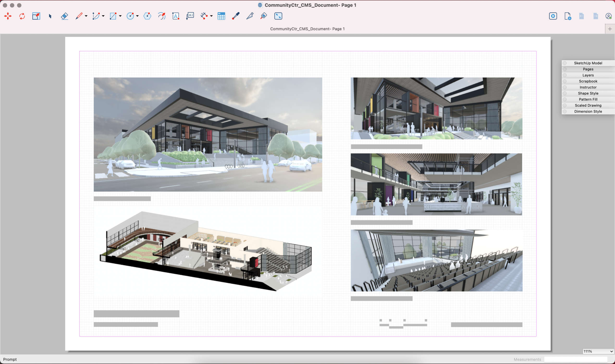Screen dimensions: 615x364
Task: Choose the Rectangle tool
Action: pos(113,16)
